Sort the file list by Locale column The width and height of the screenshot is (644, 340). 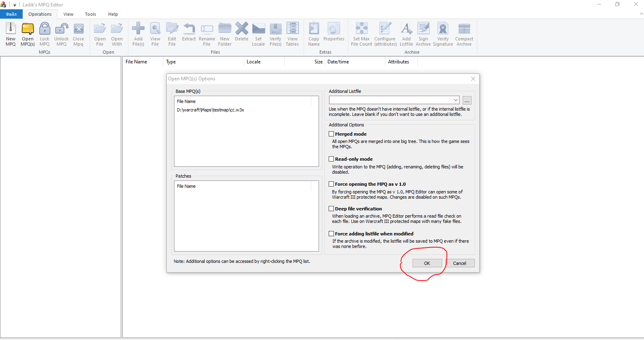coord(264,62)
